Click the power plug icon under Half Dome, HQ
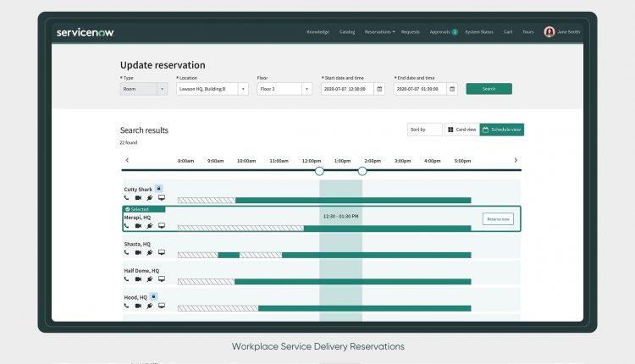 pyautogui.click(x=149, y=279)
